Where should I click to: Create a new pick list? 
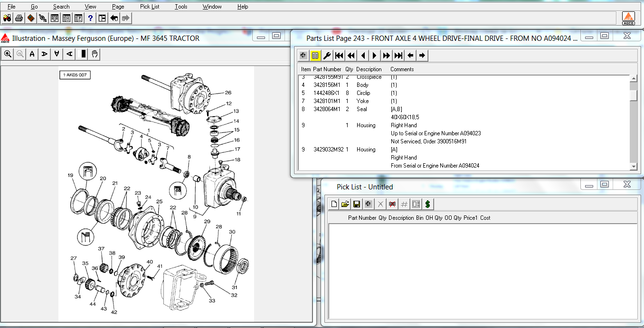coord(334,204)
